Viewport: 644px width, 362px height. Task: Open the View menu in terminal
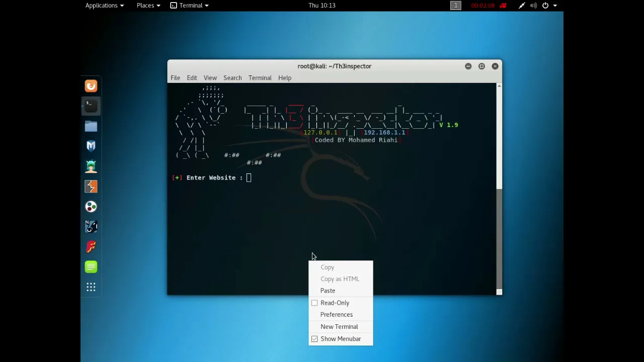pos(210,78)
